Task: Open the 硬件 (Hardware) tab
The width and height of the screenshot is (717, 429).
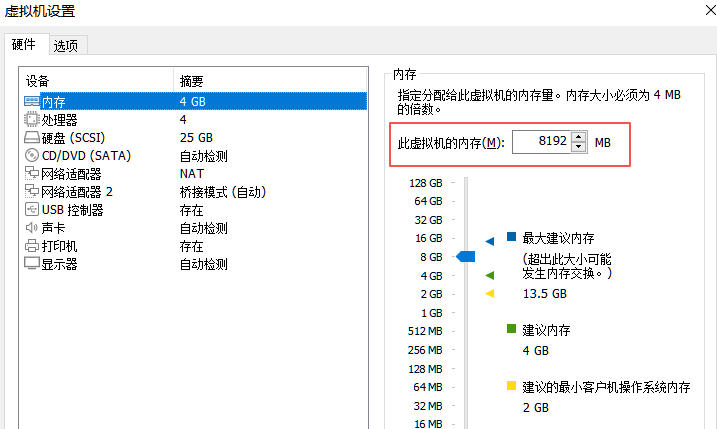Action: click(x=24, y=45)
